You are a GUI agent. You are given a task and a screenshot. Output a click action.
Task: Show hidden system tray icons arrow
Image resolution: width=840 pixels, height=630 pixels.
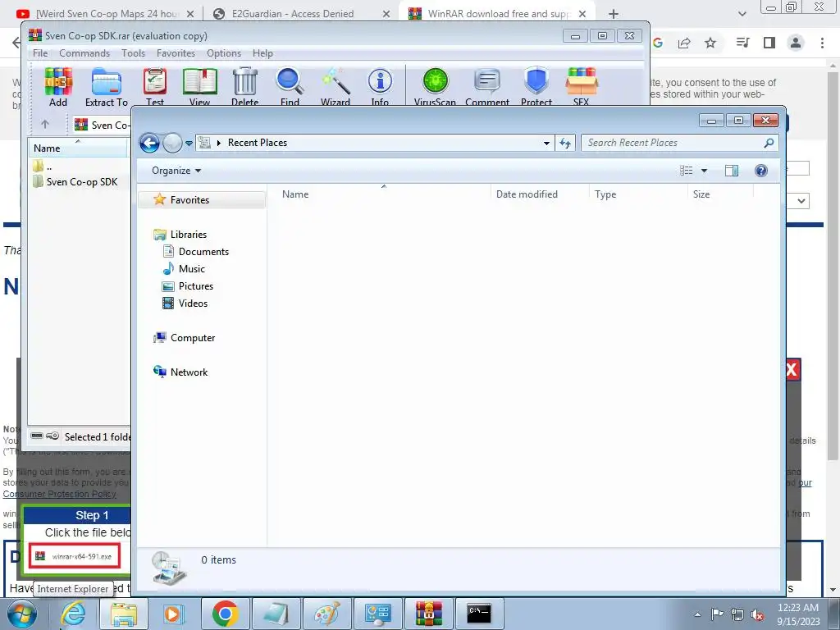point(697,614)
